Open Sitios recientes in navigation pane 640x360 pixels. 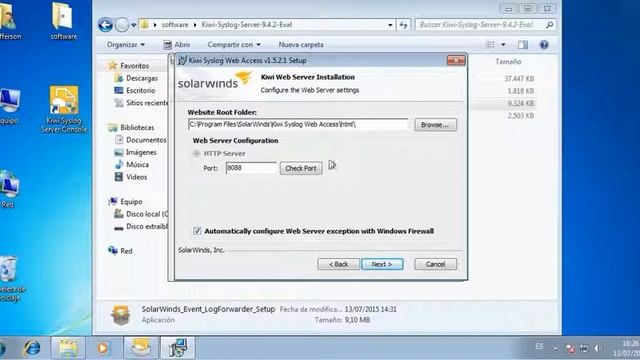click(x=147, y=103)
